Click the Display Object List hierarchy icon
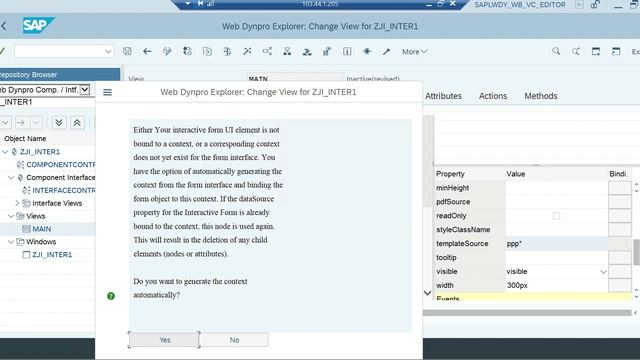640x360 pixels. [287, 51]
